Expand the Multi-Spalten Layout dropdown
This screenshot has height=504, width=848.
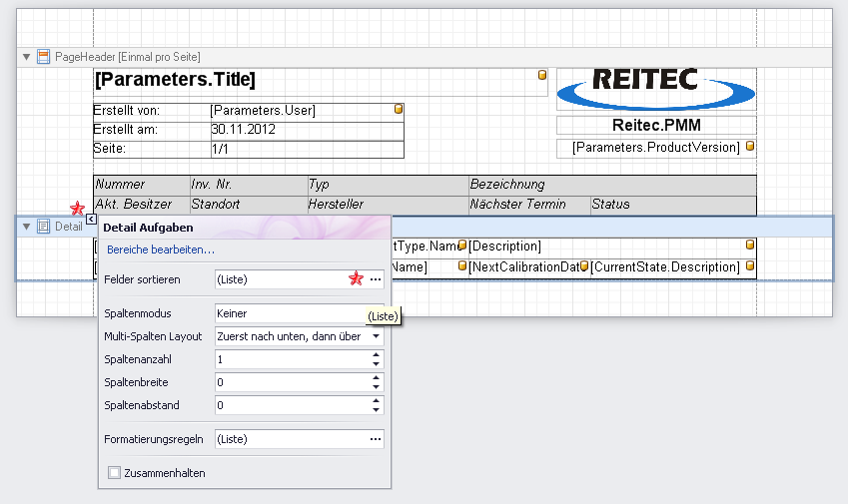pos(376,336)
